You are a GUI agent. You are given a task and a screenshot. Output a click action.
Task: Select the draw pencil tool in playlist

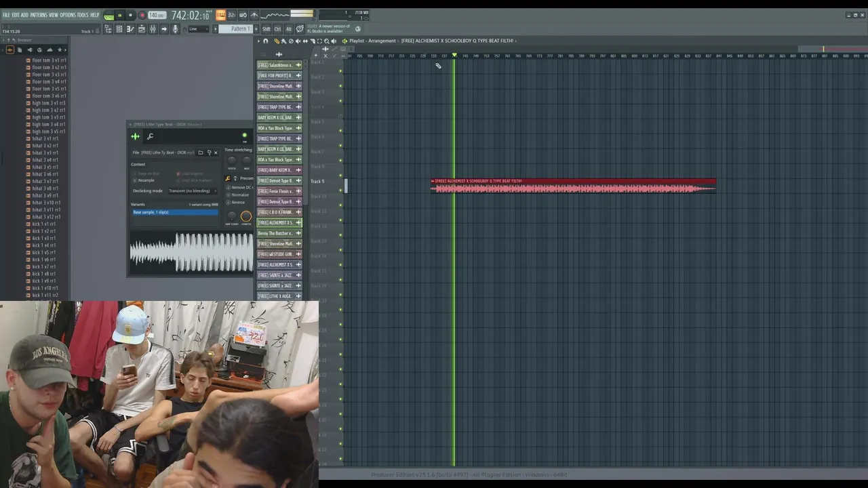pyautogui.click(x=276, y=41)
